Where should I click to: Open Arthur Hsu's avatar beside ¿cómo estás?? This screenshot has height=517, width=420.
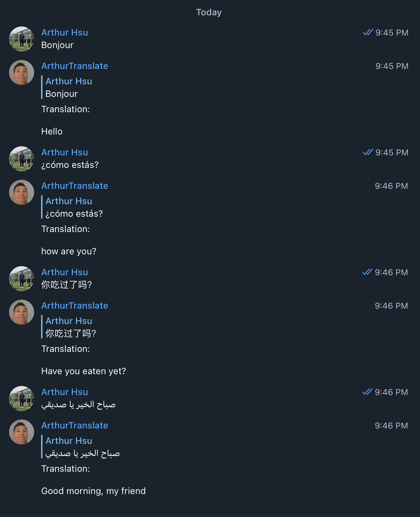point(21,159)
